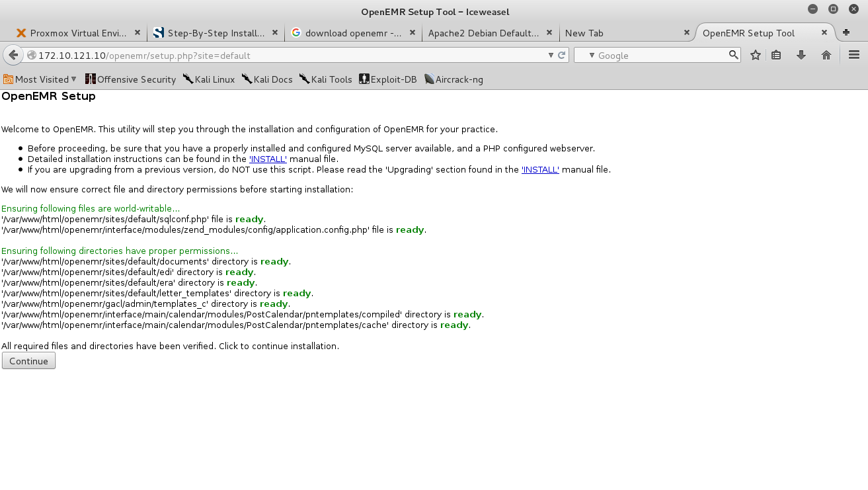The width and height of the screenshot is (868, 490).
Task: Open a new tab with the plus icon
Action: coord(846,32)
